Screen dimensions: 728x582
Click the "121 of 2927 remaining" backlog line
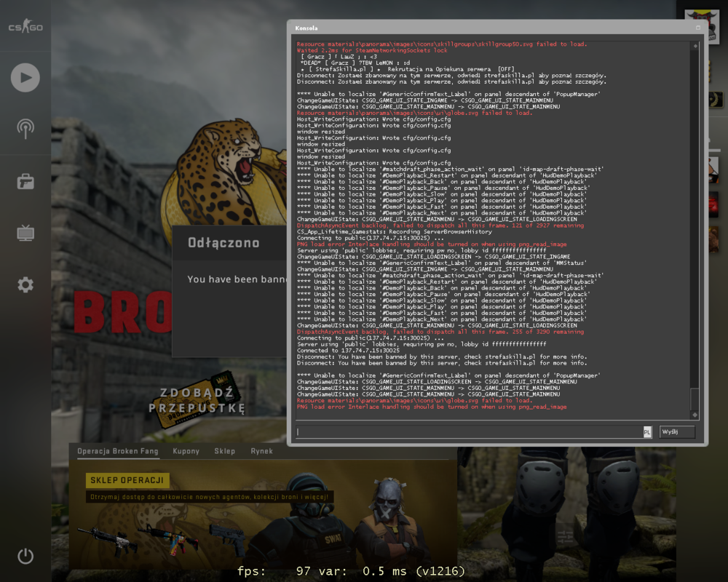coord(440,226)
